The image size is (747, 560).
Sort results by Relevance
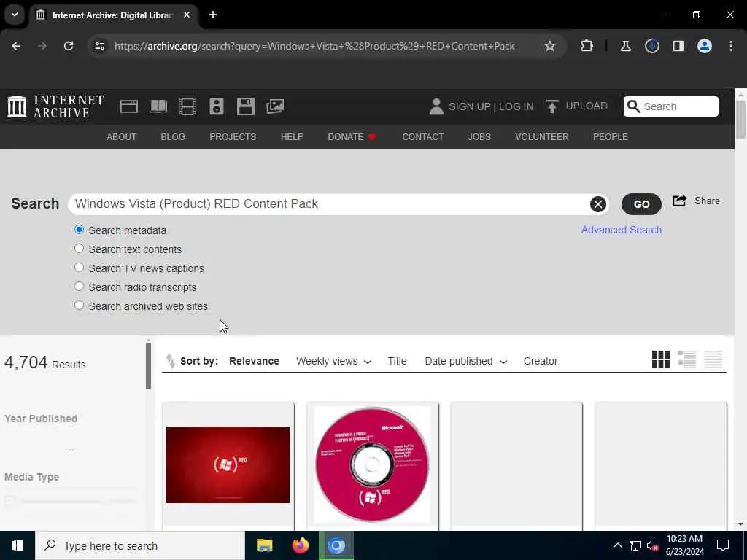pos(254,361)
